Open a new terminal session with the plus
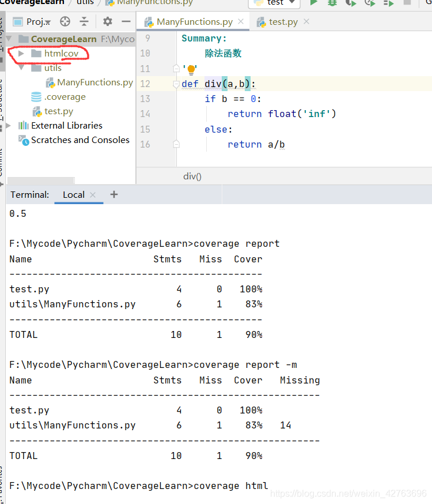 [x=113, y=194]
